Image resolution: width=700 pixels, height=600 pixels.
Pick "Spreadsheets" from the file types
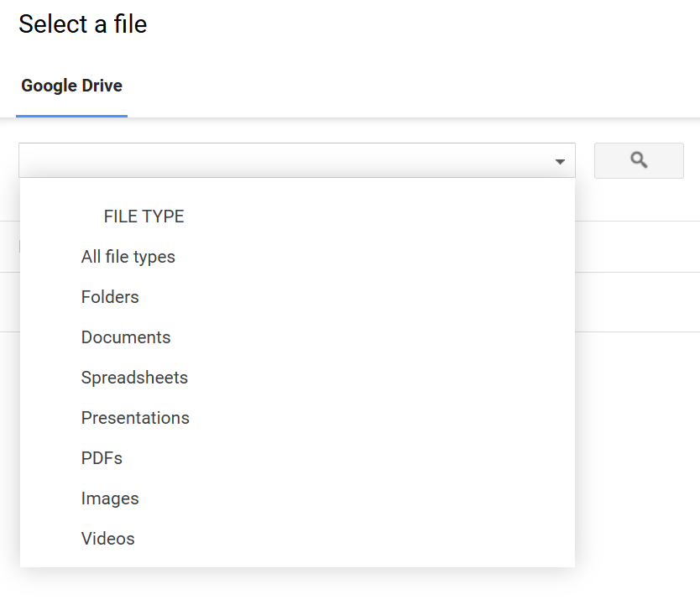(x=134, y=378)
